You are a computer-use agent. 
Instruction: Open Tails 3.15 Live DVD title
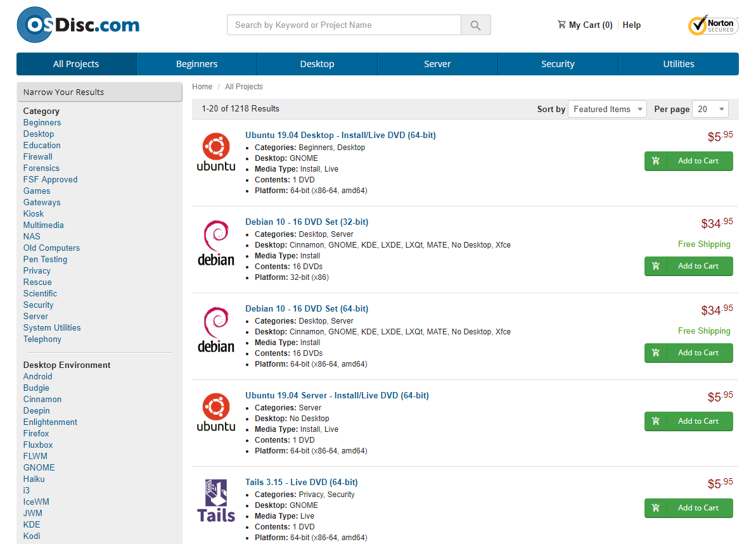click(x=302, y=483)
